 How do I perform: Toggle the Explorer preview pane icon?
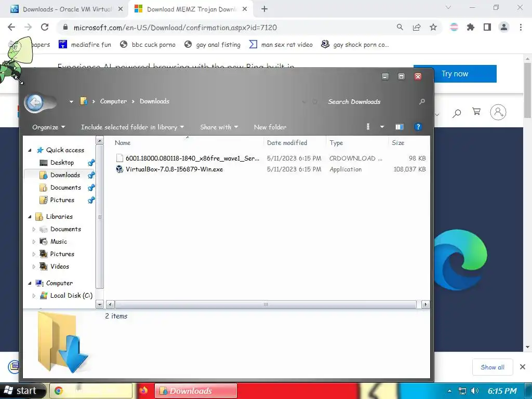click(400, 127)
